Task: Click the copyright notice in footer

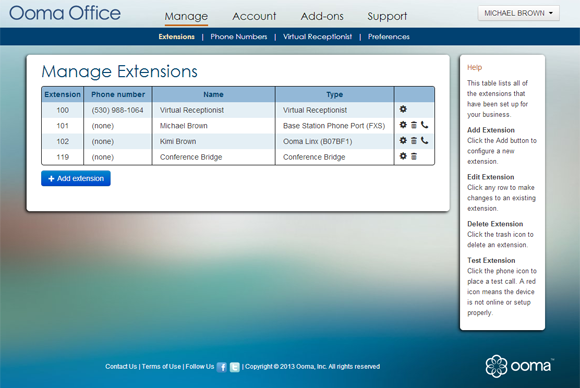Action: point(313,367)
